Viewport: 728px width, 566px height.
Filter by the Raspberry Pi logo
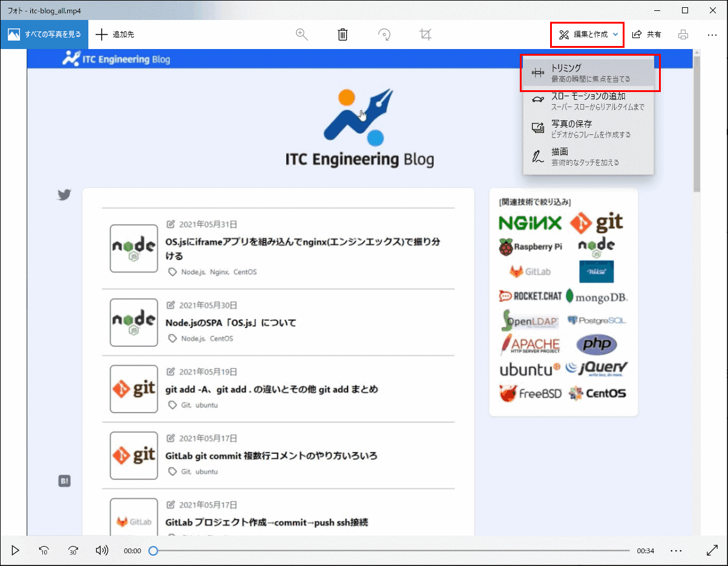(x=531, y=247)
